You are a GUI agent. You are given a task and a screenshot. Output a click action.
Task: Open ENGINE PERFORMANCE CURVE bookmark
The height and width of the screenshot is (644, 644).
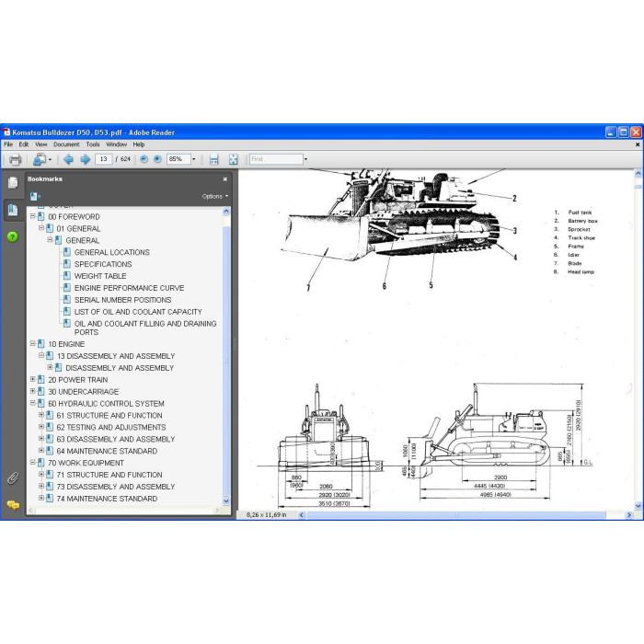pos(129,288)
